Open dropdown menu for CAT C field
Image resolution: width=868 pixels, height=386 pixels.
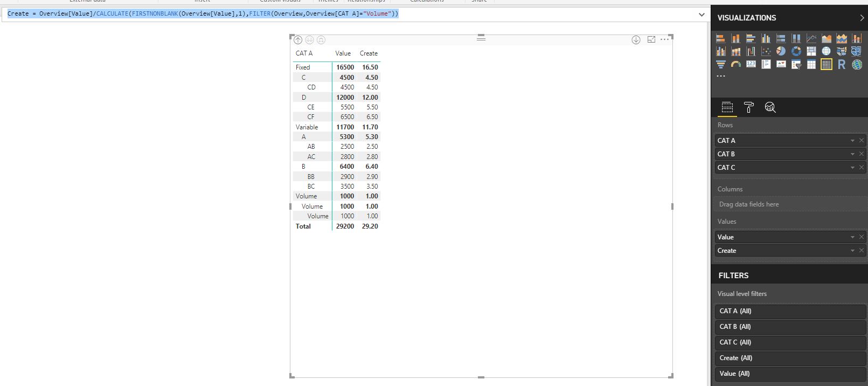coord(852,168)
